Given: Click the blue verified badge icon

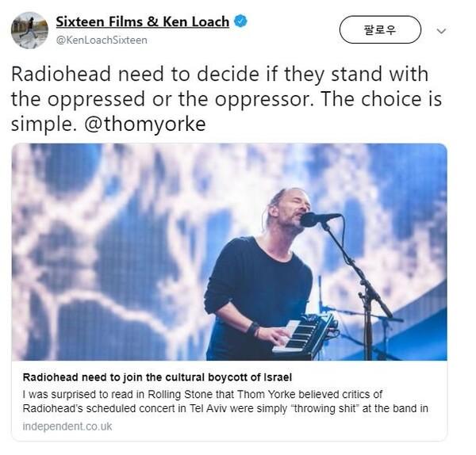Looking at the screenshot, I should coord(240,21).
